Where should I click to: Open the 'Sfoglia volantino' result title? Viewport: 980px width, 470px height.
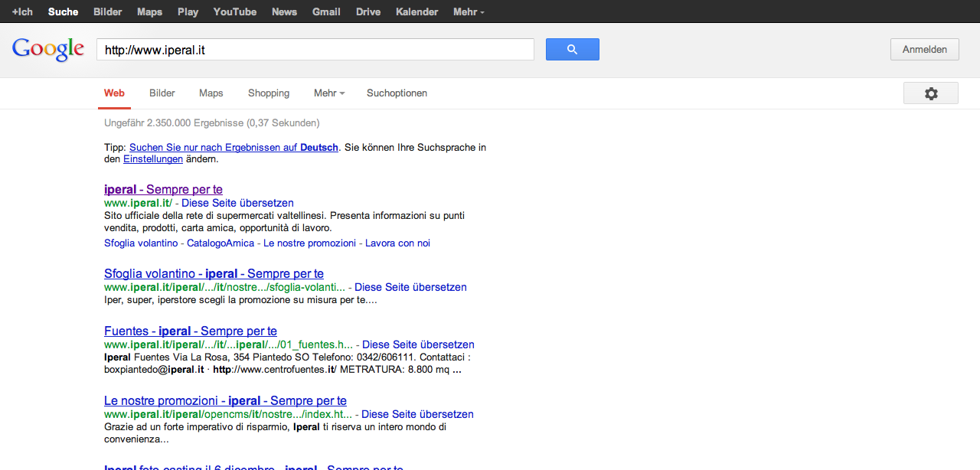coord(214,273)
